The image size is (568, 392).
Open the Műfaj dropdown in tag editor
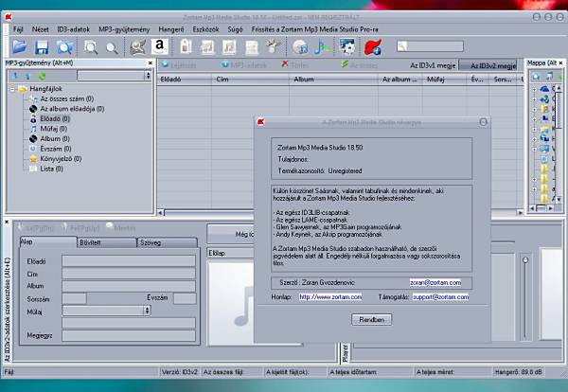(x=147, y=311)
